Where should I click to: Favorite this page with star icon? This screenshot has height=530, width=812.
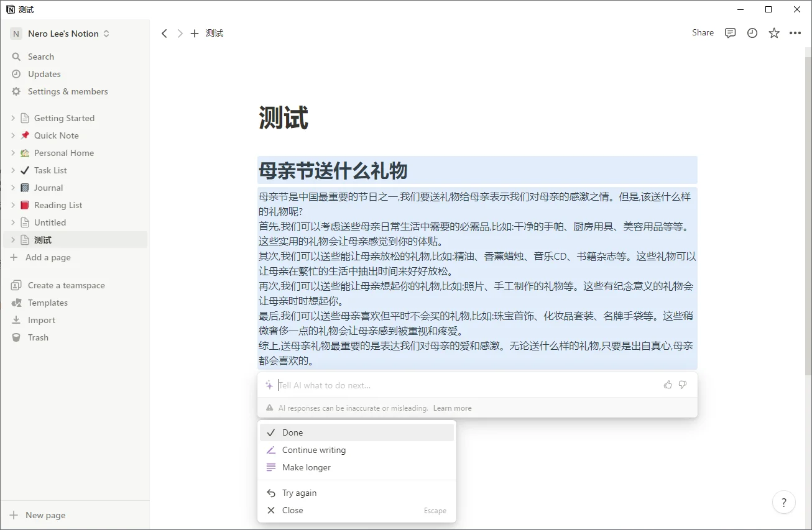pos(774,33)
